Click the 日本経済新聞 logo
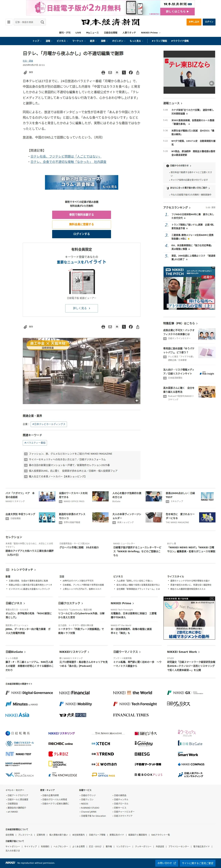 tap(110, 22)
